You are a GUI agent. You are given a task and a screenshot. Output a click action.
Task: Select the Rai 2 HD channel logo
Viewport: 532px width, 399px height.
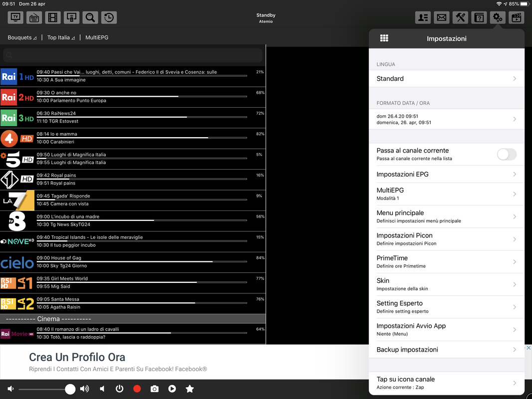tap(17, 97)
